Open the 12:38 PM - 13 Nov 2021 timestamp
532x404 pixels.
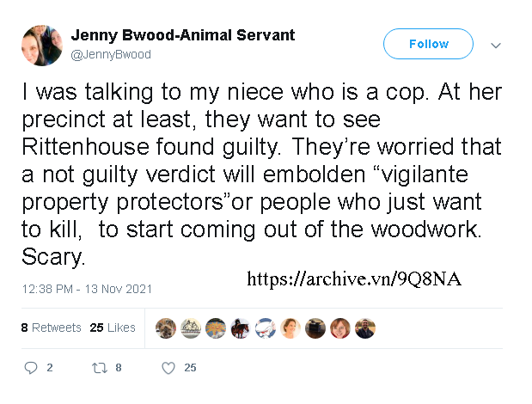87,289
